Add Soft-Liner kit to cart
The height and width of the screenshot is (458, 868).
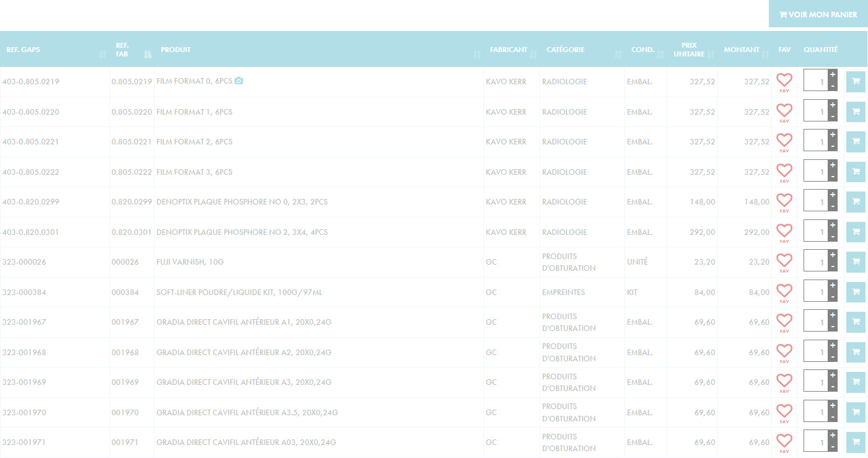(x=856, y=292)
